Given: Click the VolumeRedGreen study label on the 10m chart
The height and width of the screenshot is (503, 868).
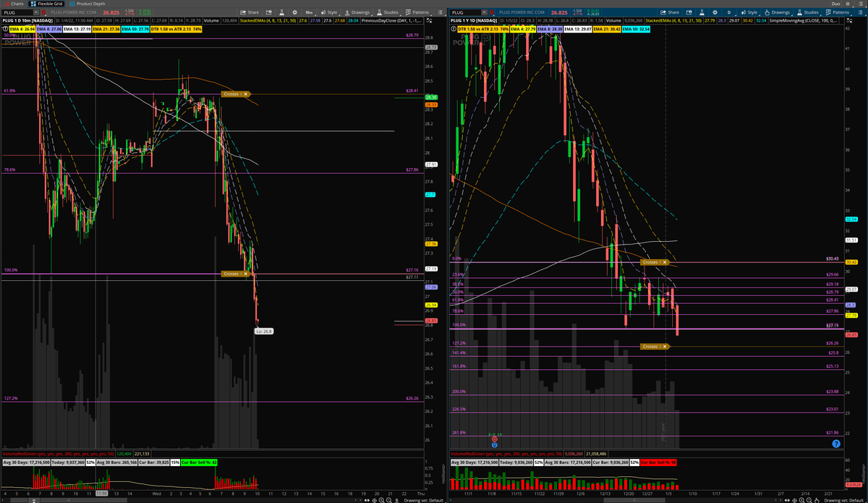Looking at the screenshot, I should tap(56, 454).
